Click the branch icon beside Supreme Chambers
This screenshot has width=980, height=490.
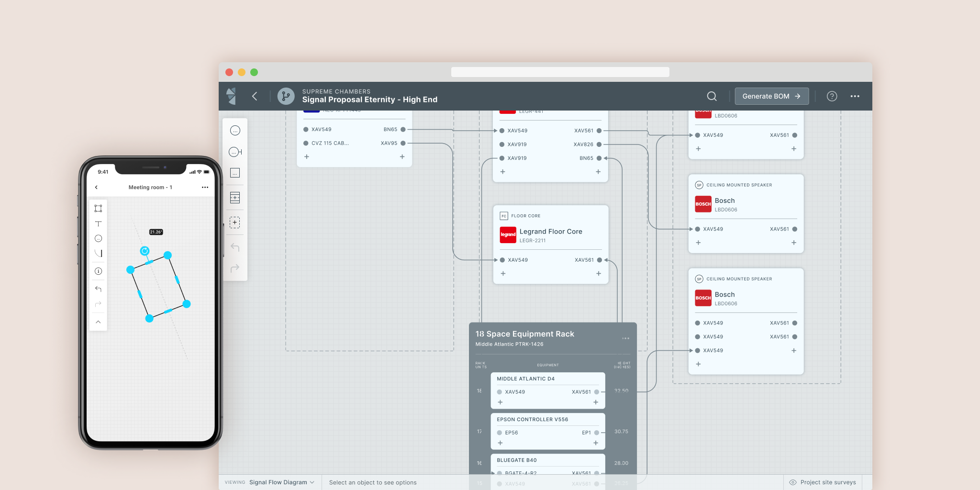[286, 96]
